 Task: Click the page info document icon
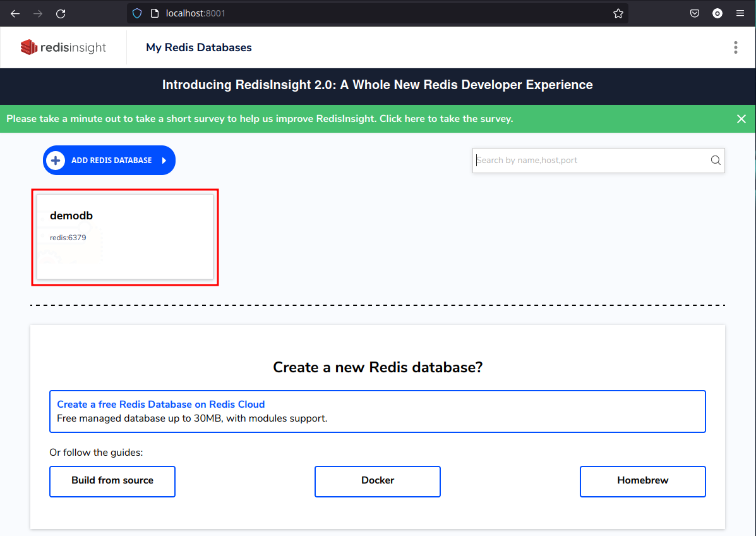(155, 13)
